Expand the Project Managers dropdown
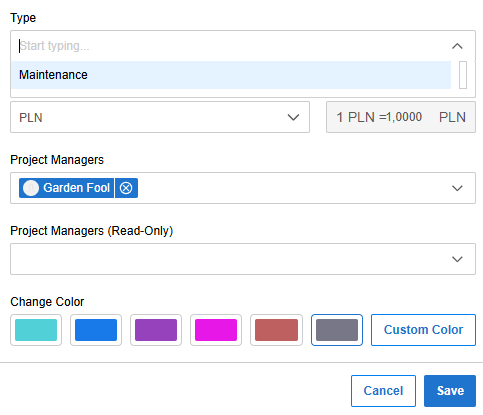 pyautogui.click(x=457, y=188)
